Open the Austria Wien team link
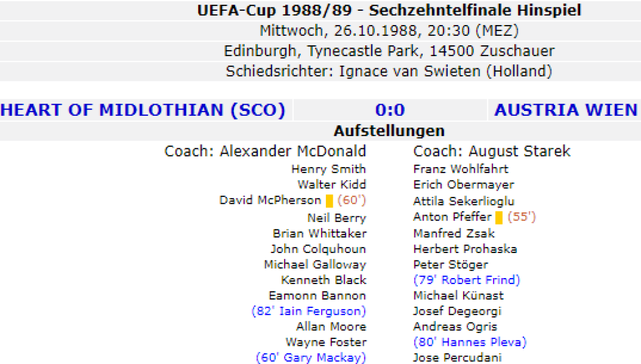The image size is (641, 364). [566, 110]
